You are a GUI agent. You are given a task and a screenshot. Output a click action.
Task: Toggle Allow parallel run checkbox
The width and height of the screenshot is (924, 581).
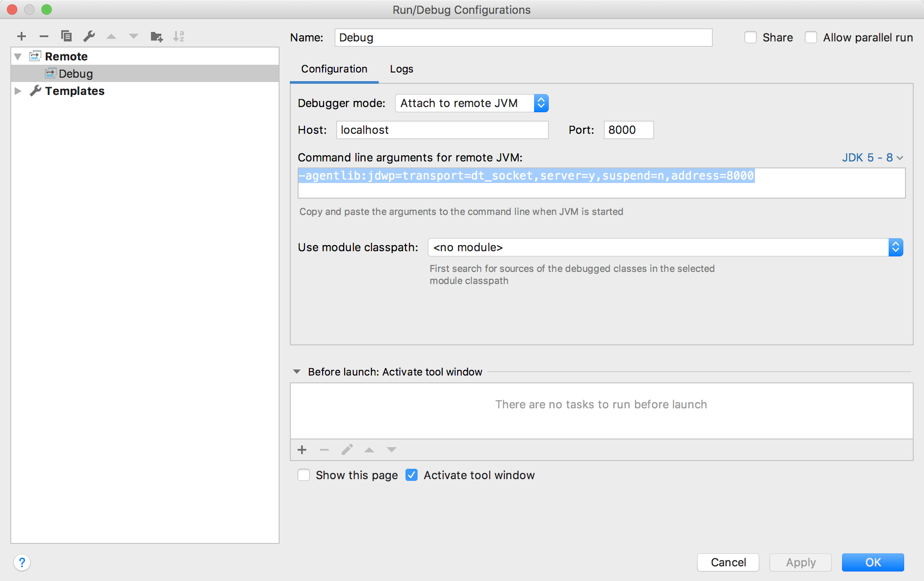pyautogui.click(x=811, y=38)
